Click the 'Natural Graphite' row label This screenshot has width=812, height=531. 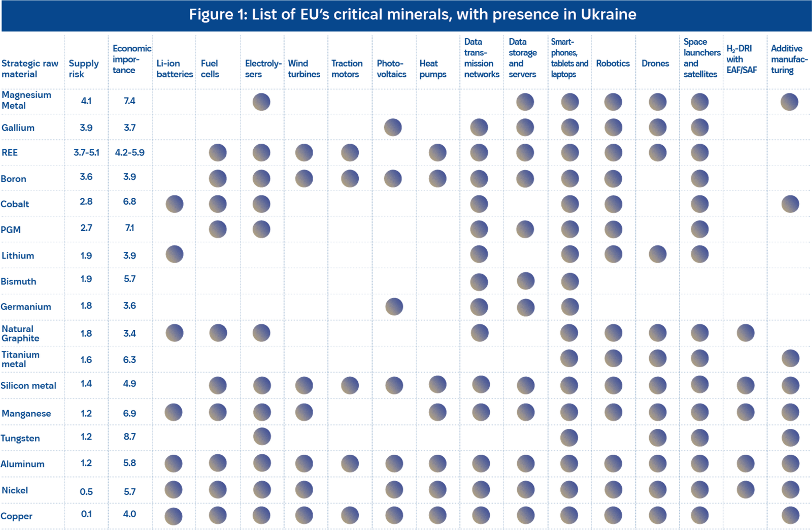pyautogui.click(x=20, y=334)
